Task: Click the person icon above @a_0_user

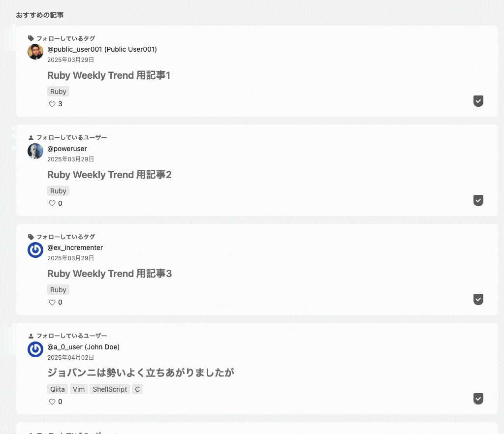Action: point(31,335)
